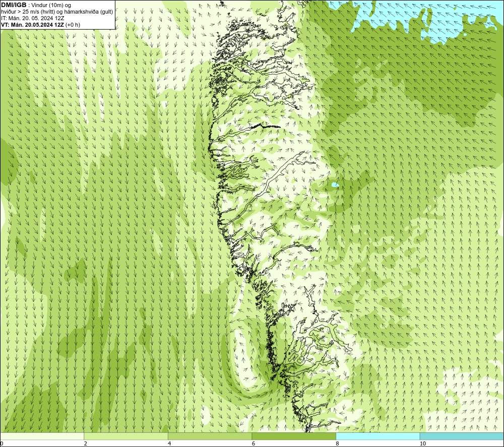Click the above 10 m/s teal swatch
Screen dimensions: 504x447
462,436
